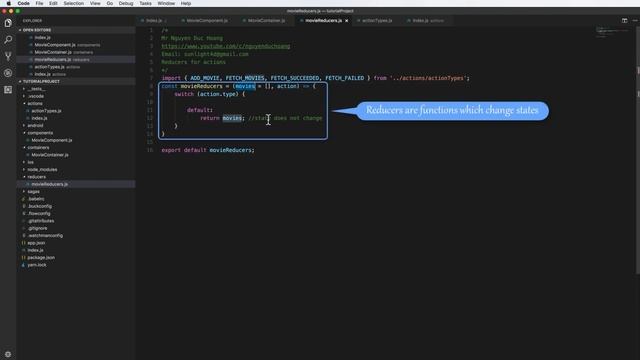Image resolution: width=640 pixels, height=360 pixels.
Task: Open the Window menu
Action: pyautogui.click(x=166, y=3)
